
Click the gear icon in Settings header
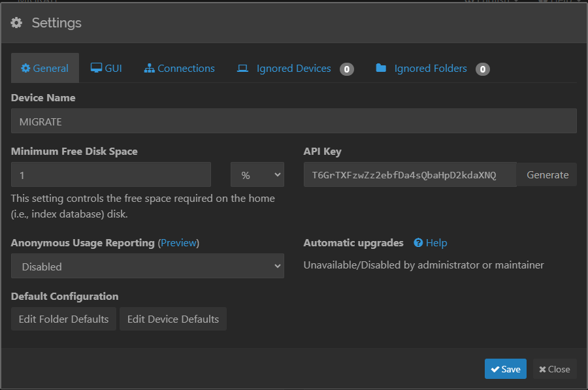pos(17,23)
